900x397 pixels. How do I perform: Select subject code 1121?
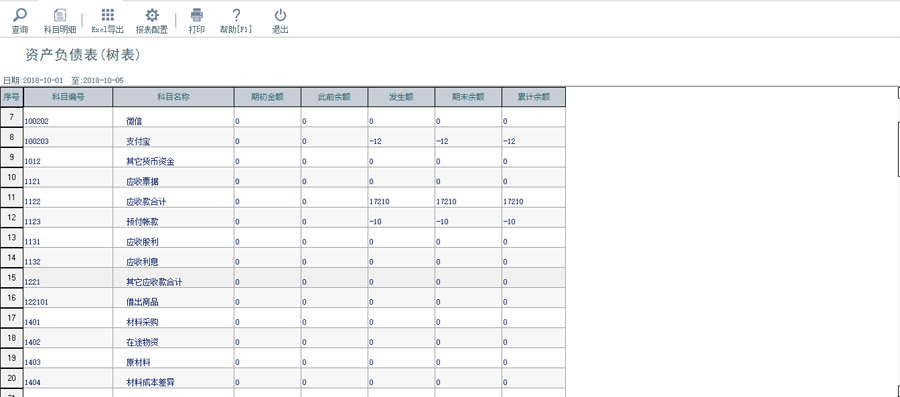(33, 182)
